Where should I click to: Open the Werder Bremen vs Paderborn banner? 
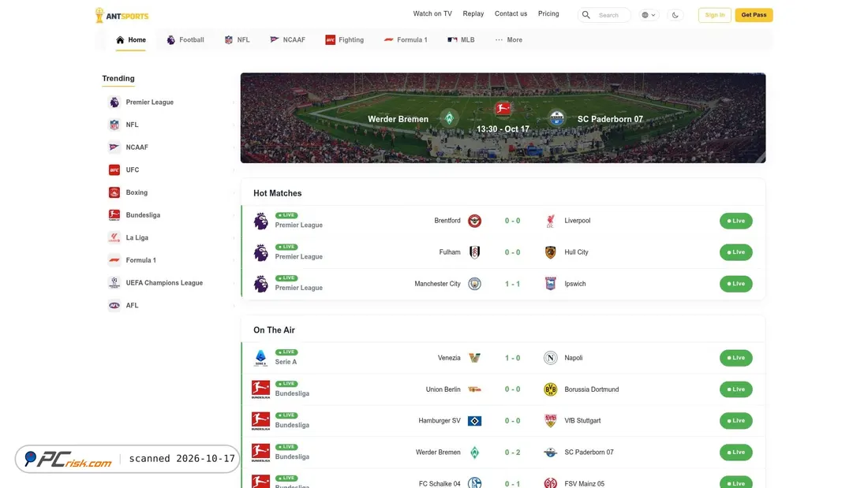click(503, 117)
